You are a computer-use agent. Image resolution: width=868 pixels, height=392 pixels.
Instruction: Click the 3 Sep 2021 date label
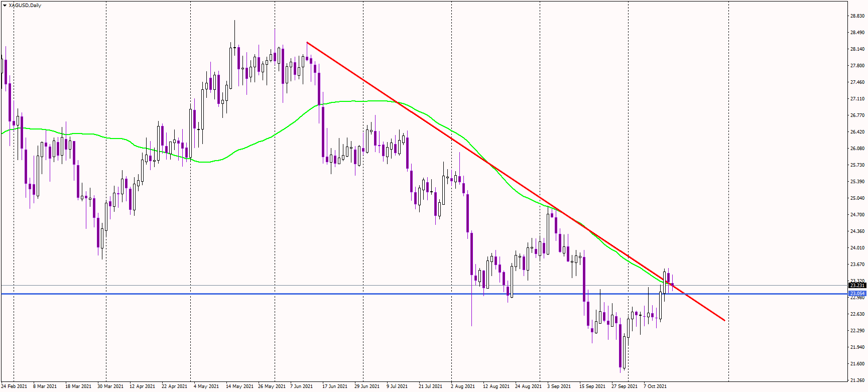pyautogui.click(x=559, y=386)
